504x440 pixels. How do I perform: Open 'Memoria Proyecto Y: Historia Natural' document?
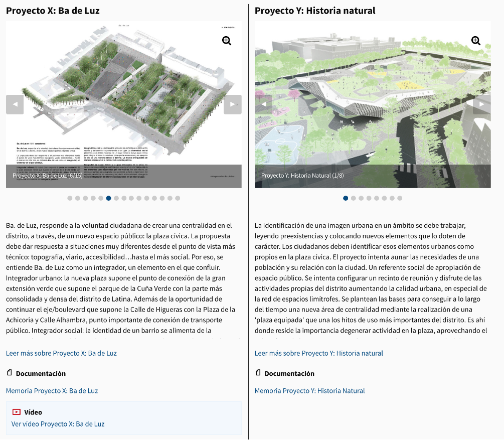pos(309,391)
